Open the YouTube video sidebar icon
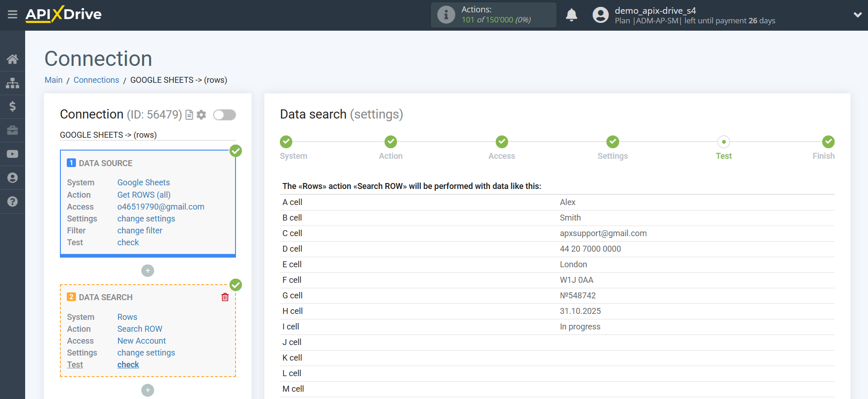The height and width of the screenshot is (399, 868). pos(12,154)
